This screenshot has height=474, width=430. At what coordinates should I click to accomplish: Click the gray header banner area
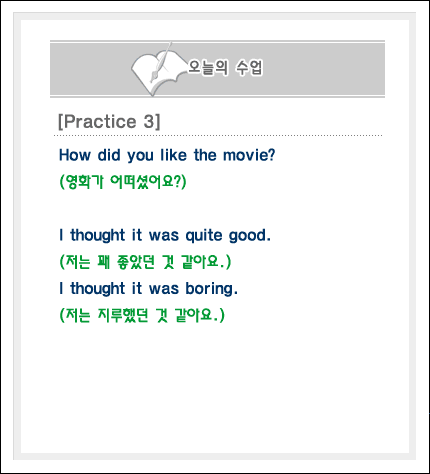(217, 69)
